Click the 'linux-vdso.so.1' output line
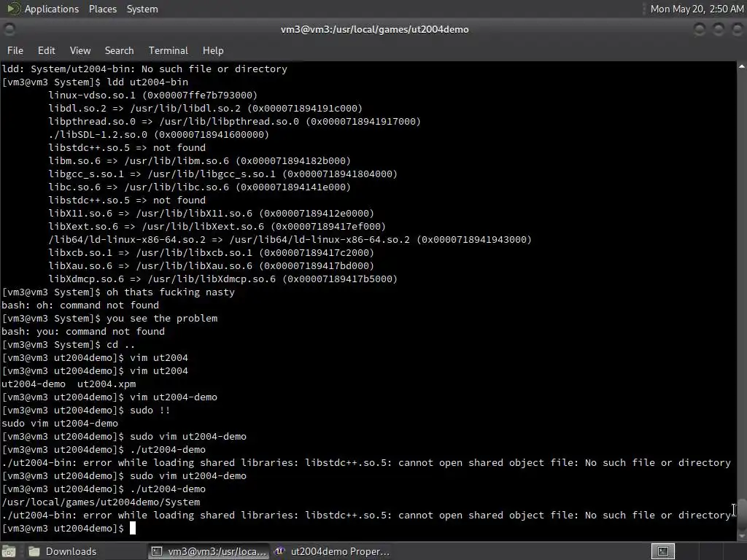Viewport: 747px width, 560px height. (152, 96)
